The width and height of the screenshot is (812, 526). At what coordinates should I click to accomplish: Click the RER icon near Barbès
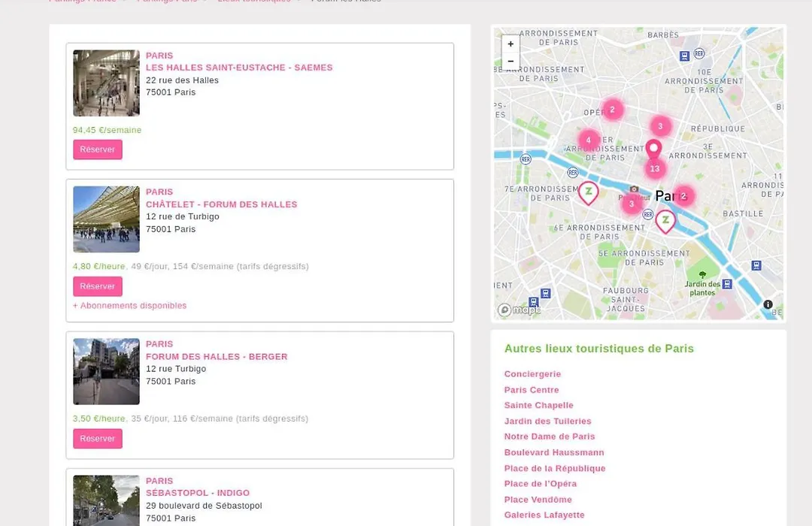coord(699,53)
